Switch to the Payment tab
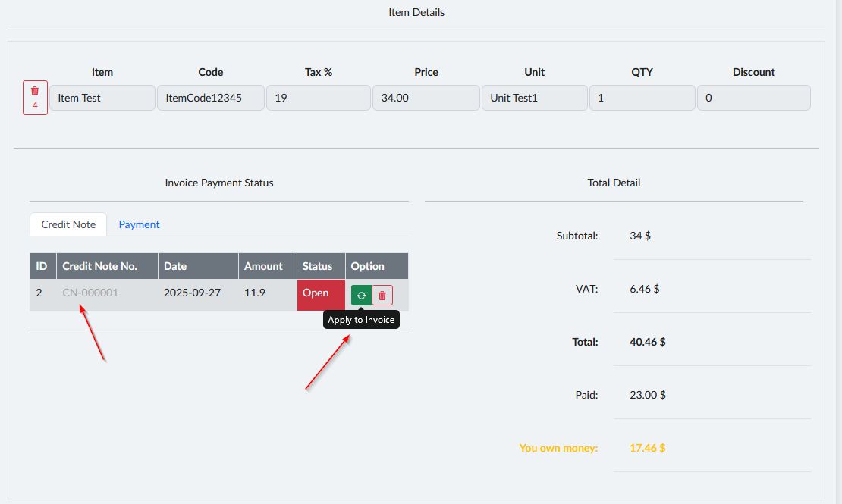Screen dimensions: 842x504 [x=139, y=224]
